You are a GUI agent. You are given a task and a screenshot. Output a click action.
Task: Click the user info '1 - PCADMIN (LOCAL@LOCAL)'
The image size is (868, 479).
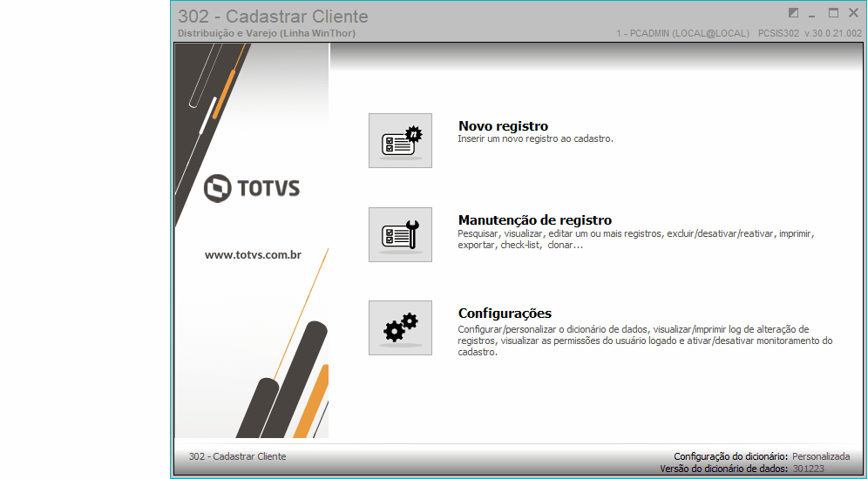[682, 34]
